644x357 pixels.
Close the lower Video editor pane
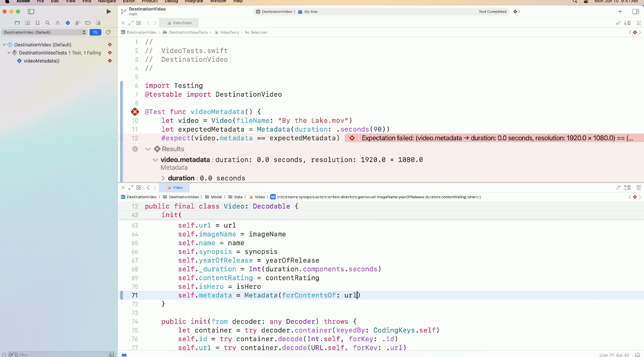click(123, 188)
